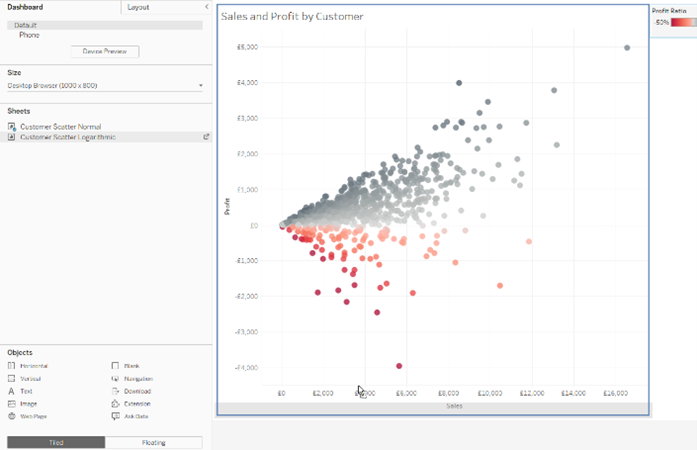
Task: Click the Horizontal object label
Action: pyautogui.click(x=34, y=366)
